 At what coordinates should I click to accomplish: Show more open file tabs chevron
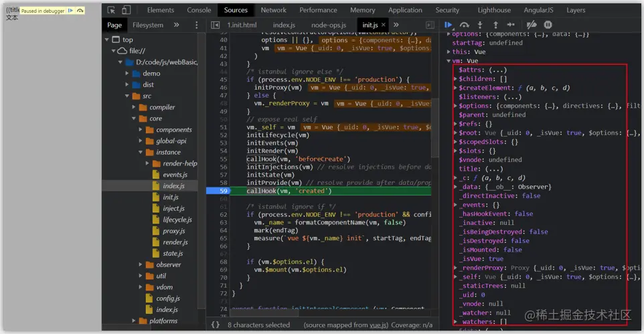396,25
